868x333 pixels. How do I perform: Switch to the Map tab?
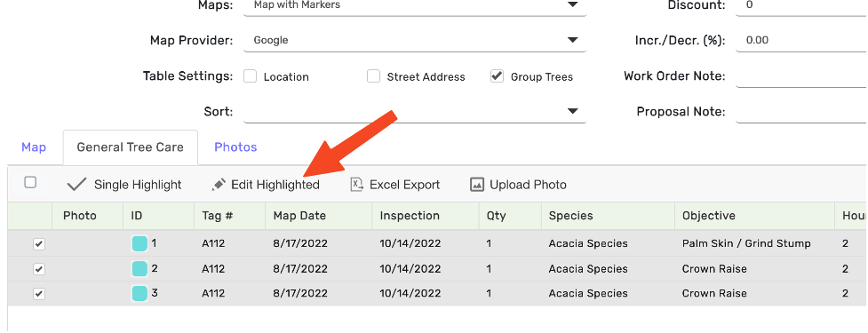tap(34, 147)
